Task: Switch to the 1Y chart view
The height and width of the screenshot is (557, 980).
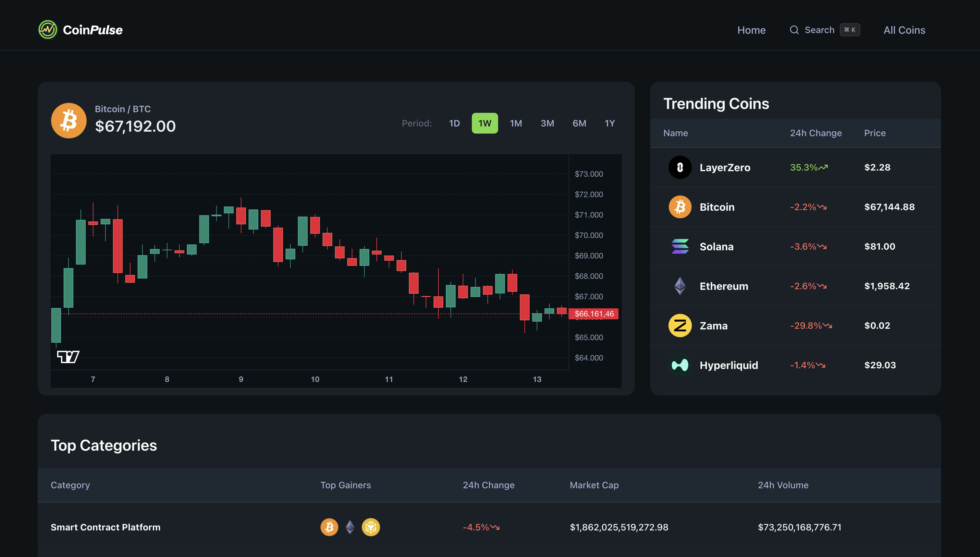Action: [610, 123]
